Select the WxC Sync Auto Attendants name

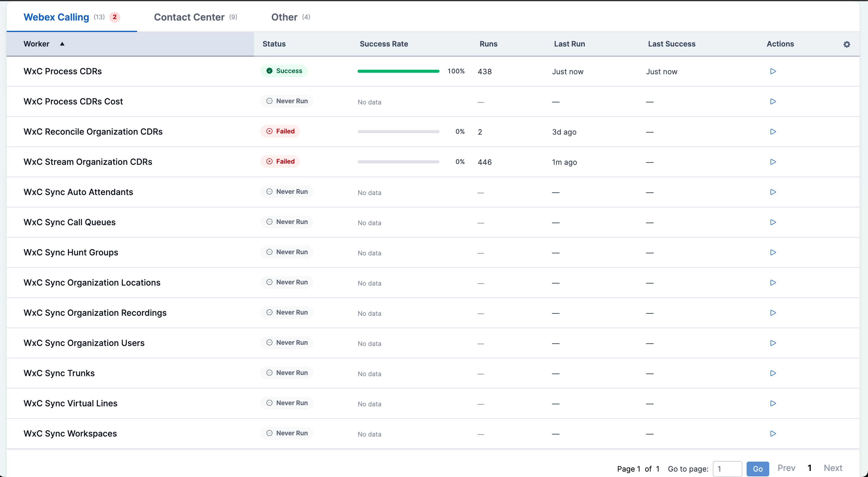click(78, 192)
